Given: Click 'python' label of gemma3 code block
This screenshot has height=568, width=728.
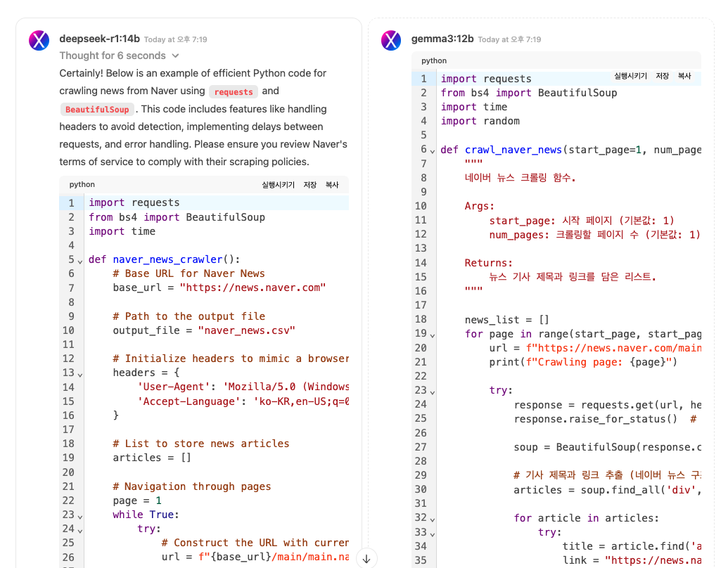Looking at the screenshot, I should [434, 60].
